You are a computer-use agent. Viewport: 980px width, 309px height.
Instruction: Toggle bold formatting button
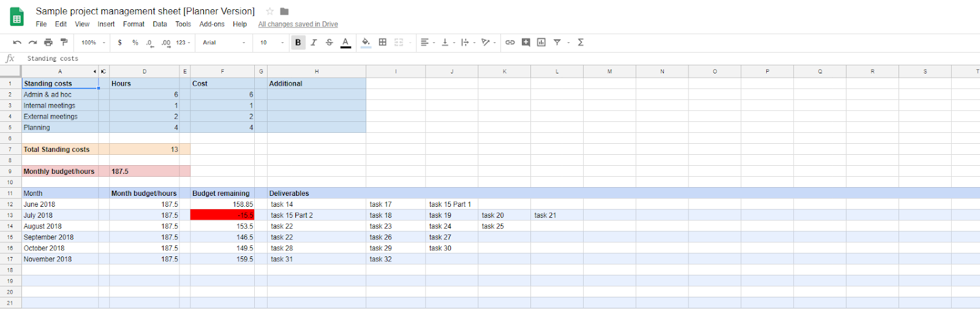coord(298,42)
